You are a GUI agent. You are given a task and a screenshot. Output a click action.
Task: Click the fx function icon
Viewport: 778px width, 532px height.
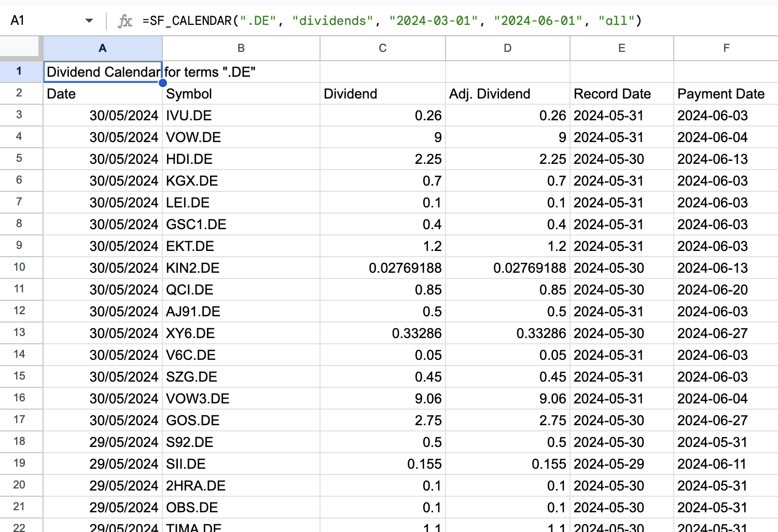click(x=125, y=21)
